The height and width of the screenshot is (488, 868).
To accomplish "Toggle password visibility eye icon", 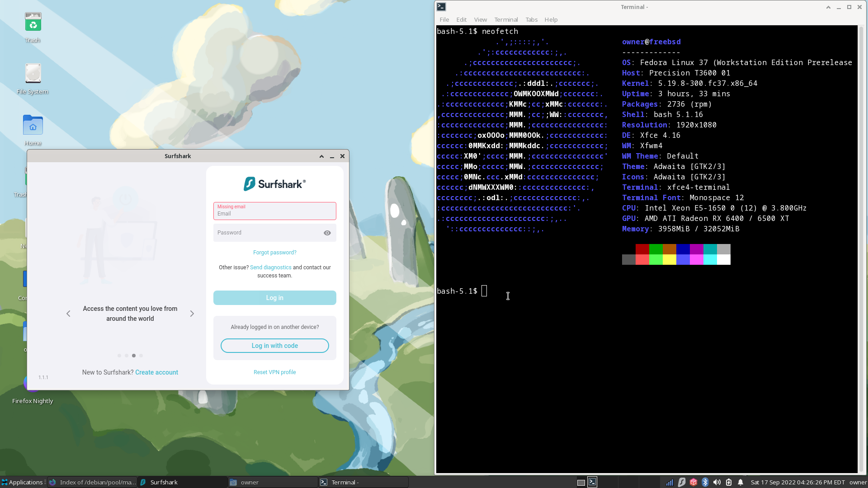I will point(327,233).
